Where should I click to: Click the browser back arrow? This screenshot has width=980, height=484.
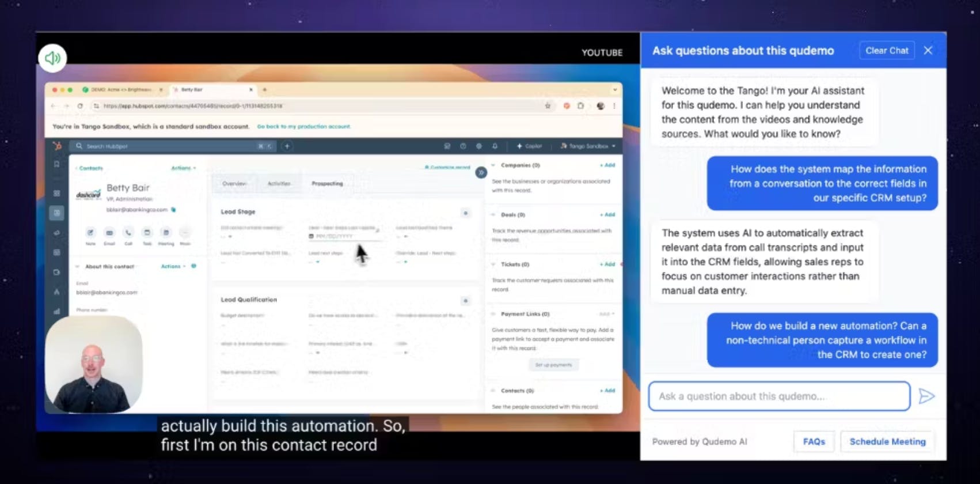pos(54,106)
